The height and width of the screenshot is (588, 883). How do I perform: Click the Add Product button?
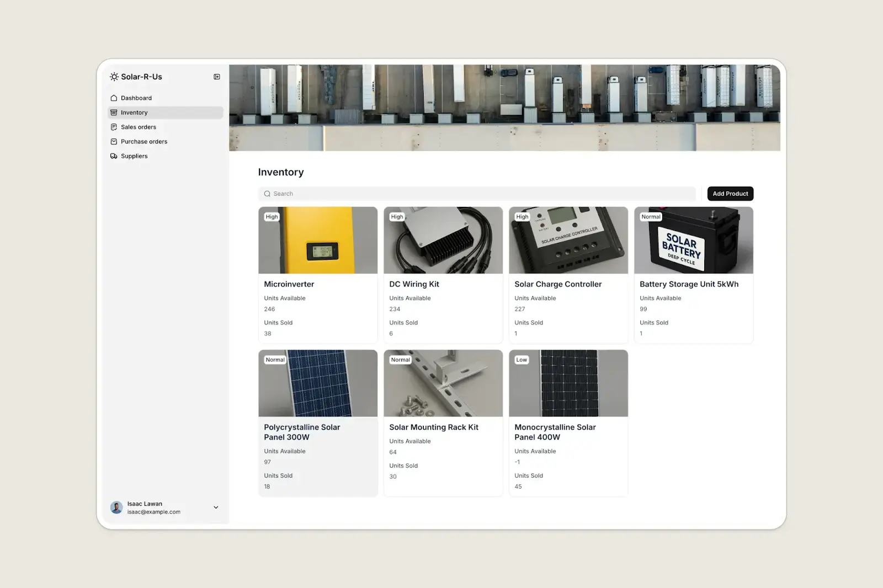click(x=730, y=194)
